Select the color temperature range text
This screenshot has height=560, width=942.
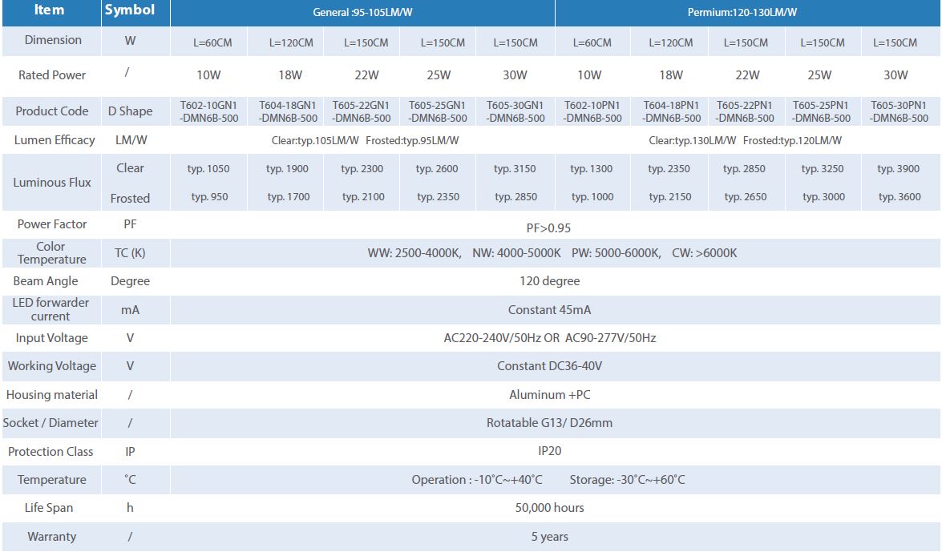click(x=552, y=253)
